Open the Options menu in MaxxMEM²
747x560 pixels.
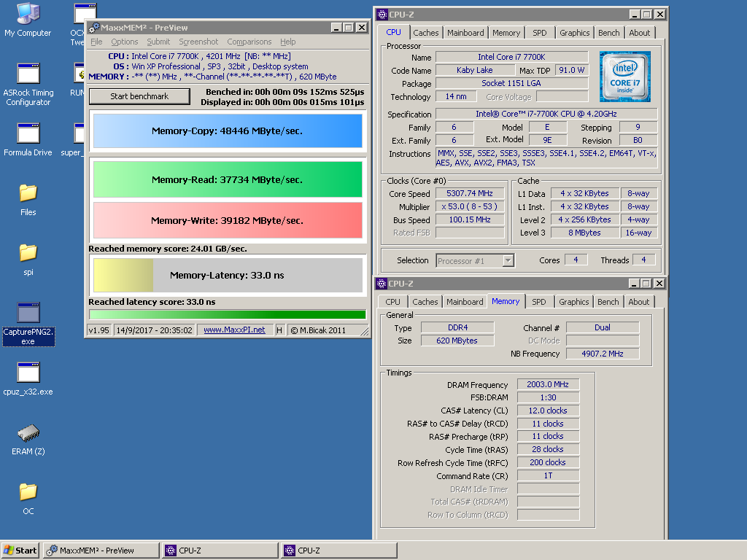pos(124,42)
